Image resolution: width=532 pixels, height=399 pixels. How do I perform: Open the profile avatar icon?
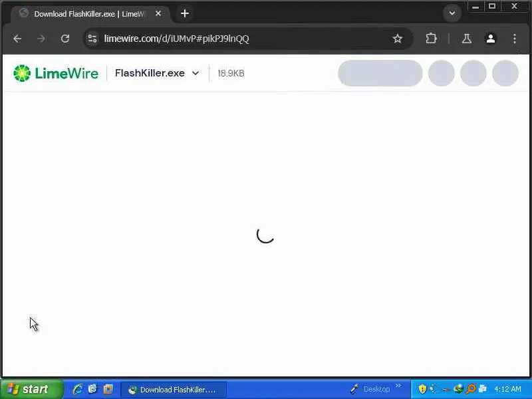coord(491,39)
